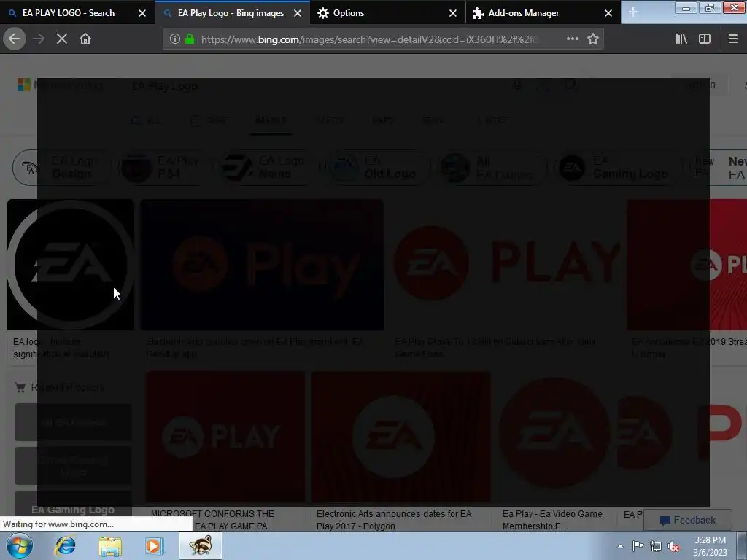Open the network tray icon
The image size is (747, 560).
[656, 546]
